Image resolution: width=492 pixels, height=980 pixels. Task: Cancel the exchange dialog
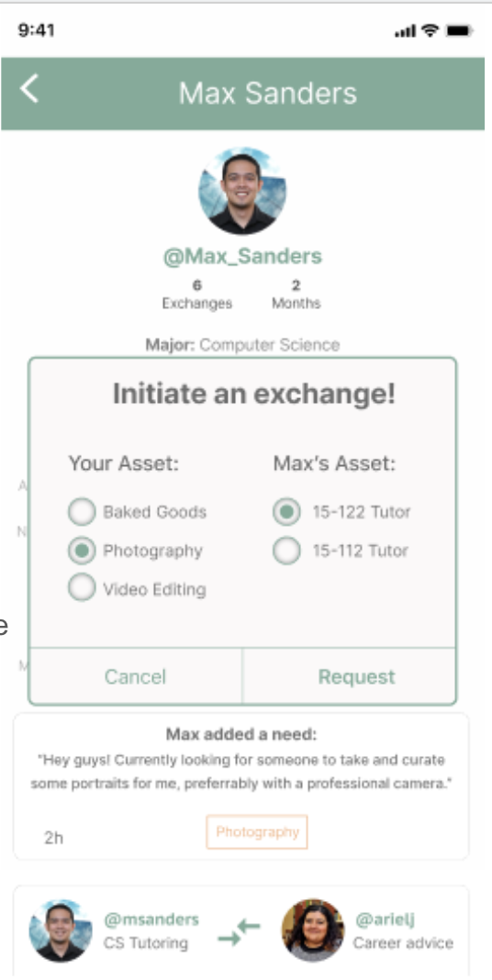[135, 676]
